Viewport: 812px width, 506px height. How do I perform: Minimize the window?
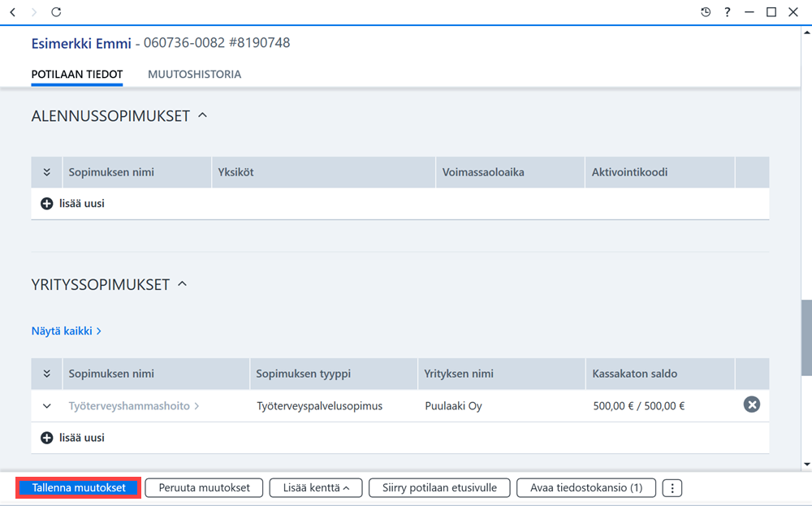tap(749, 12)
